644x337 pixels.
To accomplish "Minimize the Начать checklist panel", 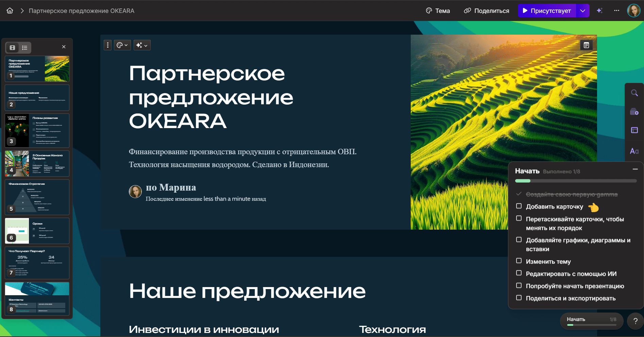I will tap(635, 169).
